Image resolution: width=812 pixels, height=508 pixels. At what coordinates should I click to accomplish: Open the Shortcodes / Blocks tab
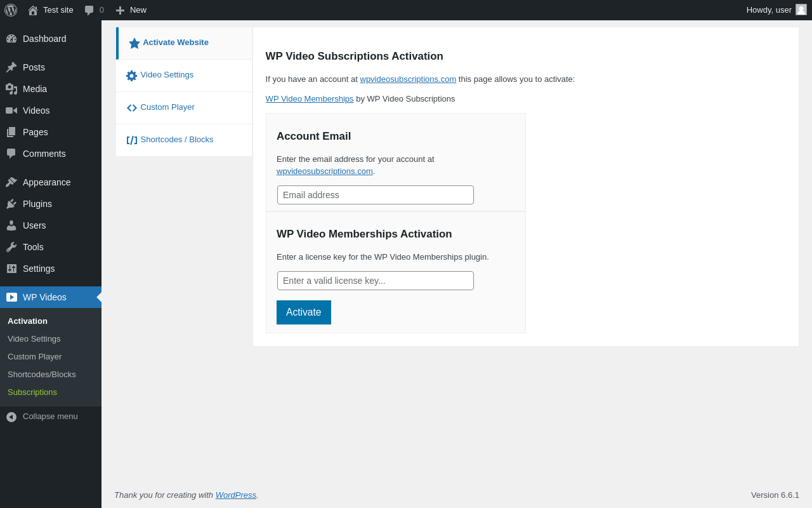[184, 140]
